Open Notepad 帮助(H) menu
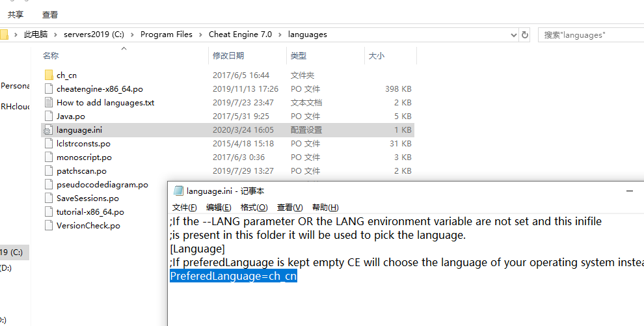 click(325, 208)
